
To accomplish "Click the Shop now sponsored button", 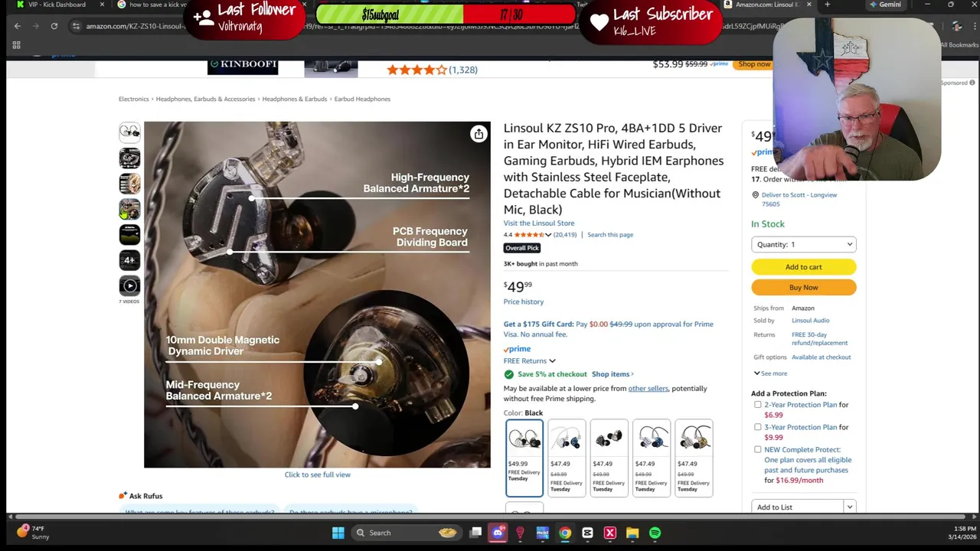I will (754, 64).
